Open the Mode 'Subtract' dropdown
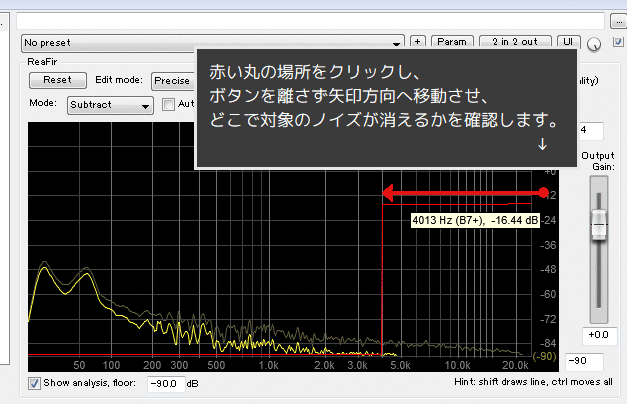This screenshot has width=627, height=404. (110, 104)
